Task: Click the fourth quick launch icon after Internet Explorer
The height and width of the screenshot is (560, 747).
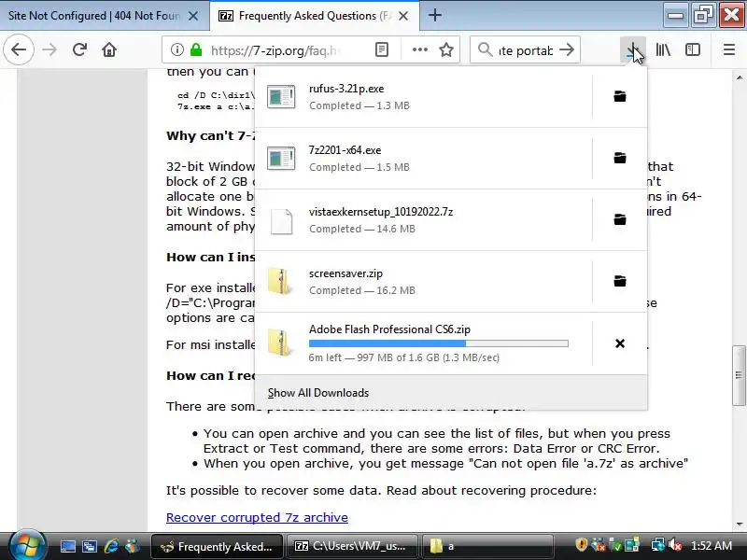Action: tap(133, 546)
